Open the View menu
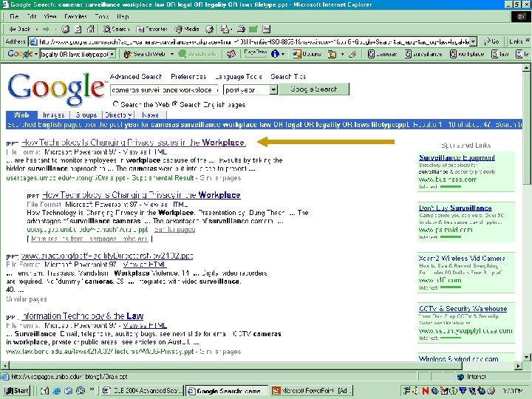Image resolution: width=532 pixels, height=399 pixels. (x=50, y=16)
